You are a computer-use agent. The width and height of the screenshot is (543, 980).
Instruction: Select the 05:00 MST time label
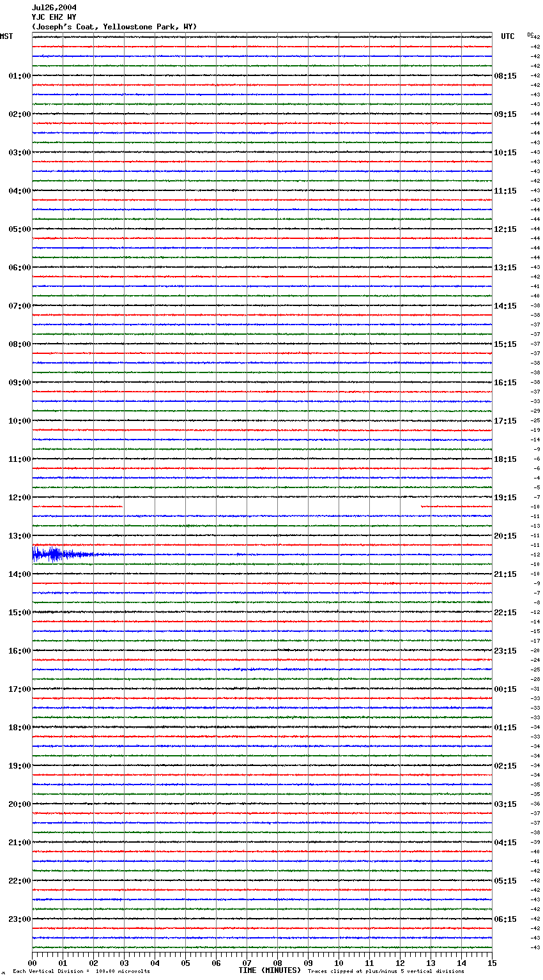click(20, 229)
